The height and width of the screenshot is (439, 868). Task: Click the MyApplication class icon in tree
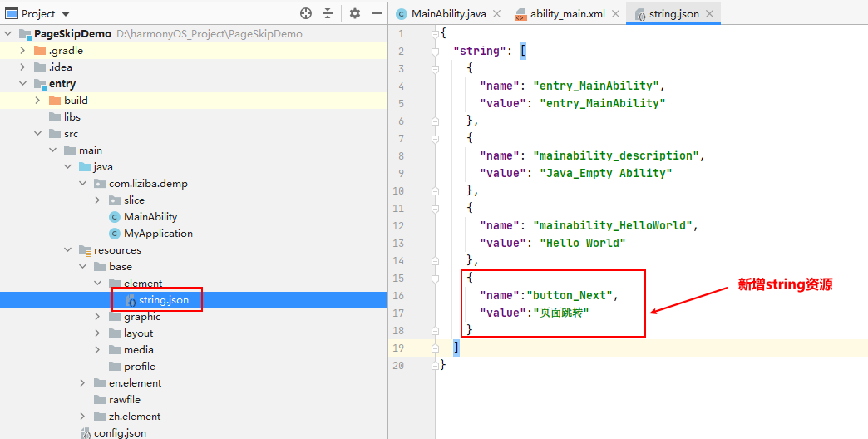click(x=115, y=234)
